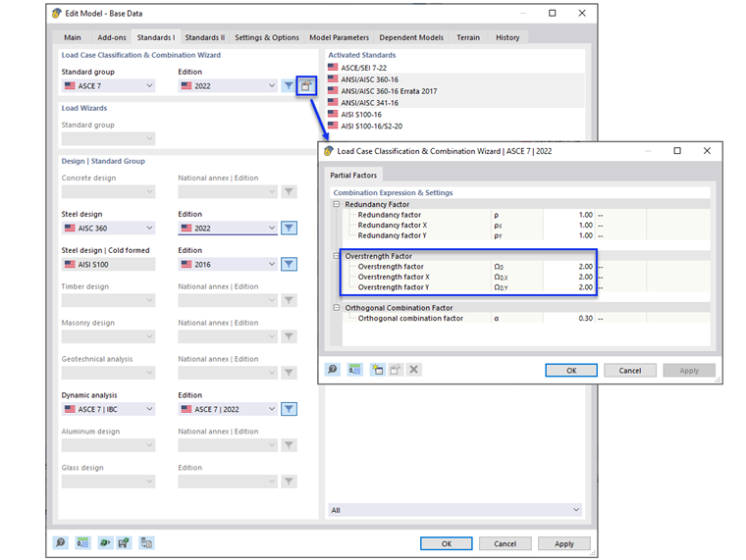Open the cold-formed Edition 2016 dropdown
The width and height of the screenshot is (746, 560).
(228, 265)
